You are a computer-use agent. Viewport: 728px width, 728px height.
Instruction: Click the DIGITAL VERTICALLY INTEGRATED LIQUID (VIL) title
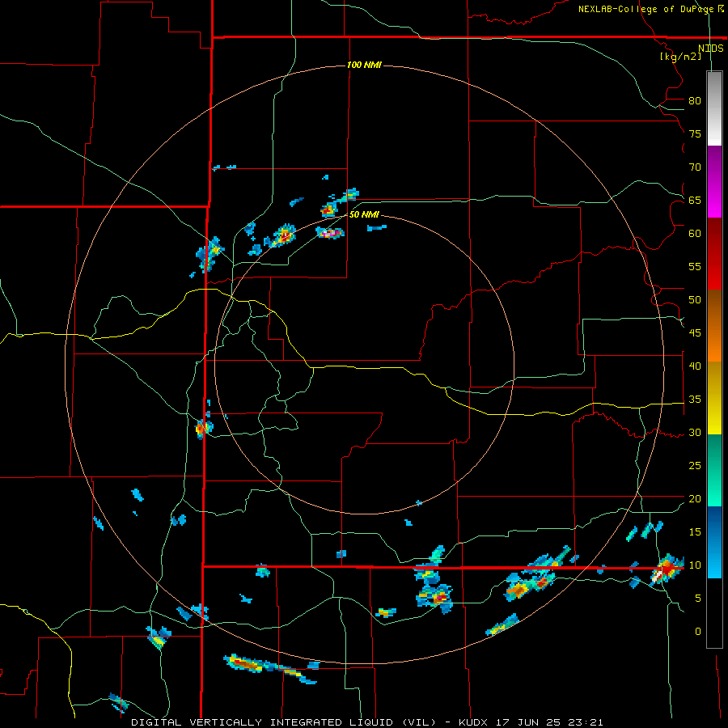285,722
